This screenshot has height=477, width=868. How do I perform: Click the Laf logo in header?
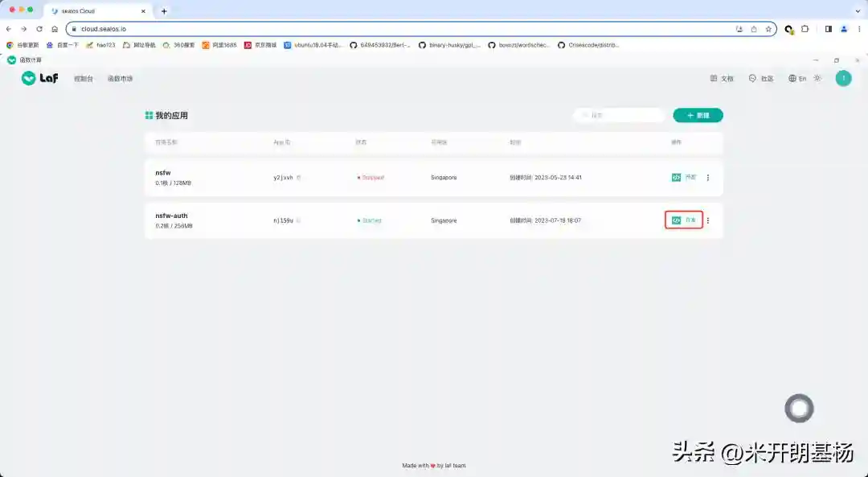pos(40,78)
